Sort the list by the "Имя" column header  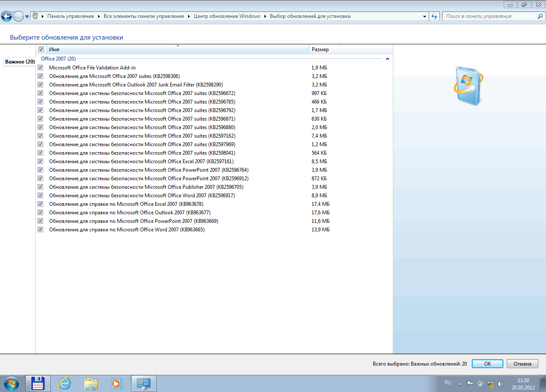point(178,49)
